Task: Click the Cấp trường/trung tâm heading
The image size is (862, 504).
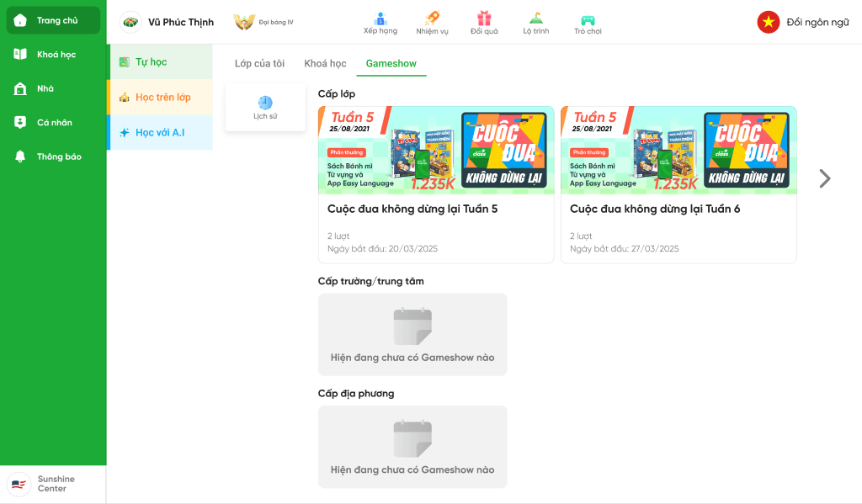Action: (x=370, y=281)
